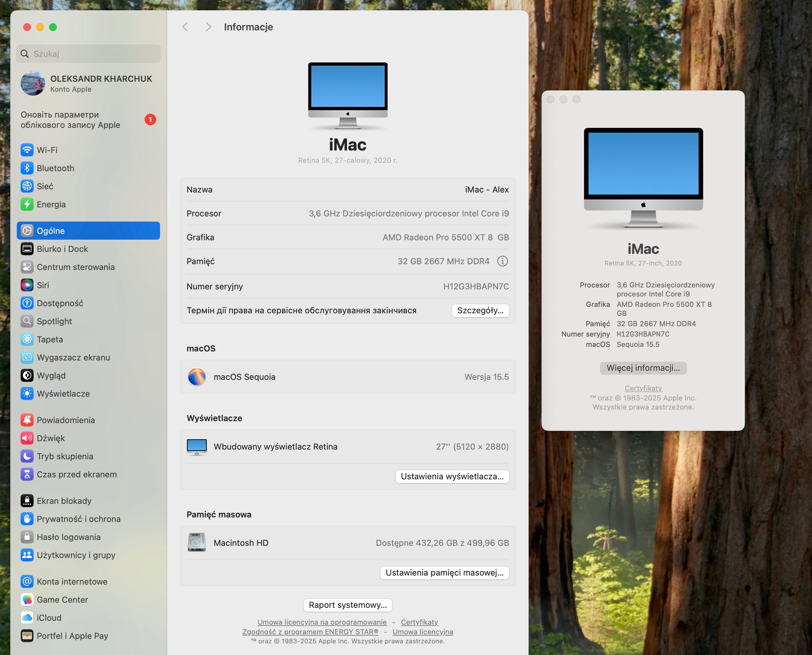Open Wygaszacz ekranu icon
This screenshot has width=812, height=655.
[27, 358]
